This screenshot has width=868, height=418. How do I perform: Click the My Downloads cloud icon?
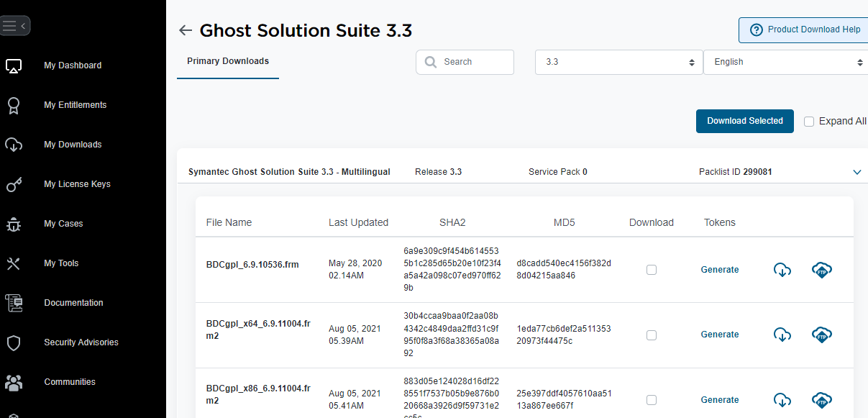(14, 145)
